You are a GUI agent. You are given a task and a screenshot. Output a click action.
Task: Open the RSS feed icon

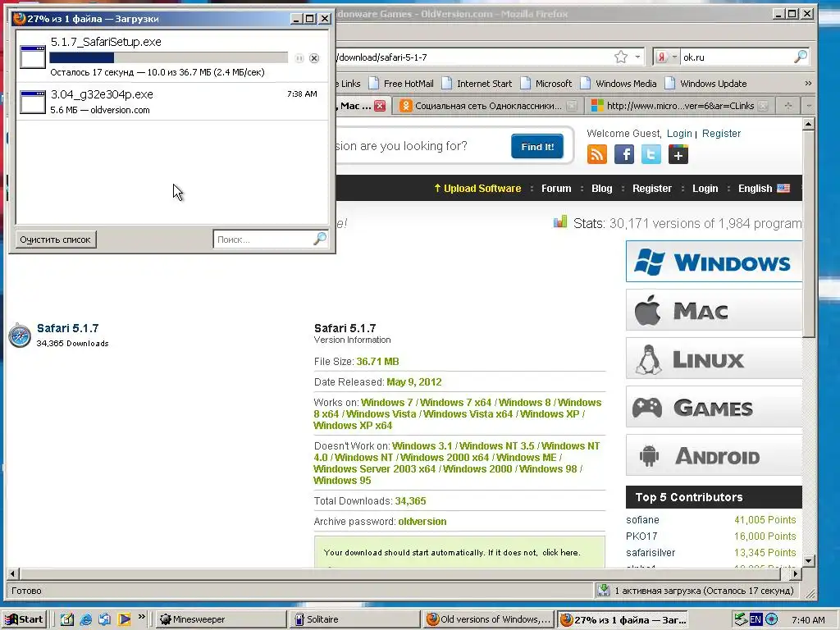tap(597, 154)
